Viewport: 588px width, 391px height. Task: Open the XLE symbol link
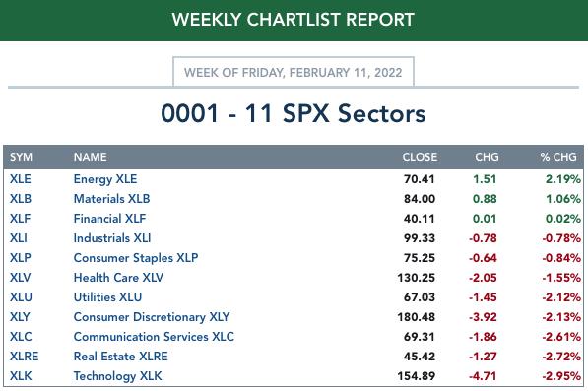(x=21, y=179)
